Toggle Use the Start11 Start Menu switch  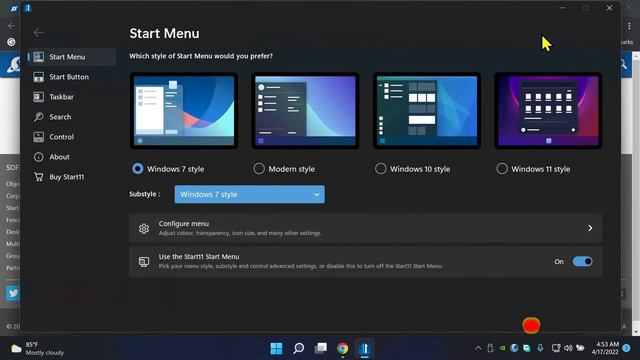[582, 261]
